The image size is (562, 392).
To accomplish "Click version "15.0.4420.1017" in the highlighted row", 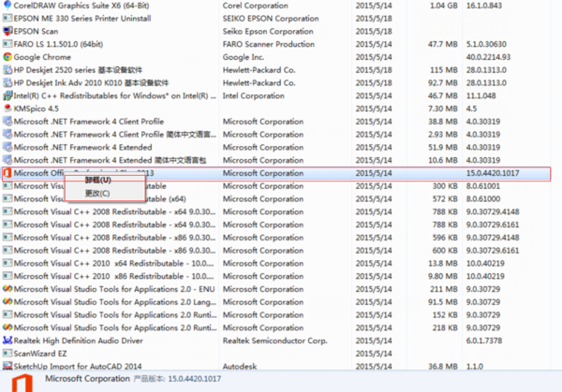I will (x=493, y=173).
